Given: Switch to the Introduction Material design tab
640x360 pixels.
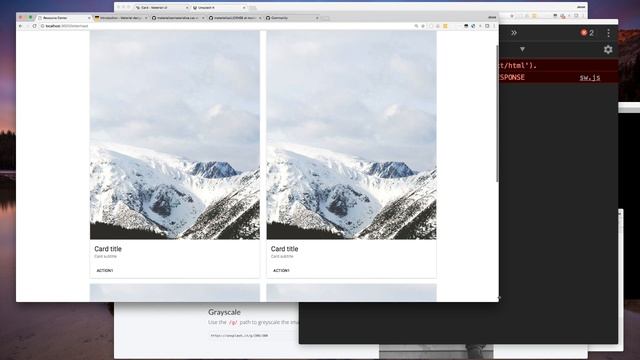Looking at the screenshot, I should pyautogui.click(x=120, y=18).
